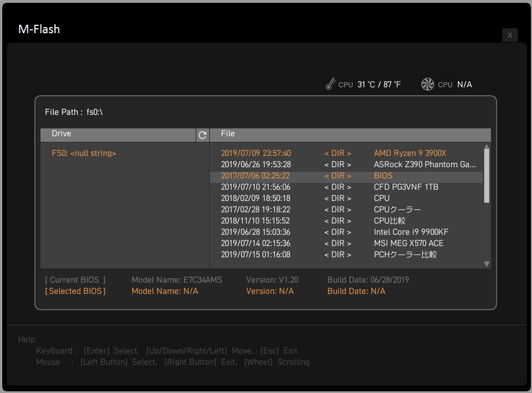Click Build Date: 06/28/2019
This screenshot has height=393, width=532.
pos(368,280)
